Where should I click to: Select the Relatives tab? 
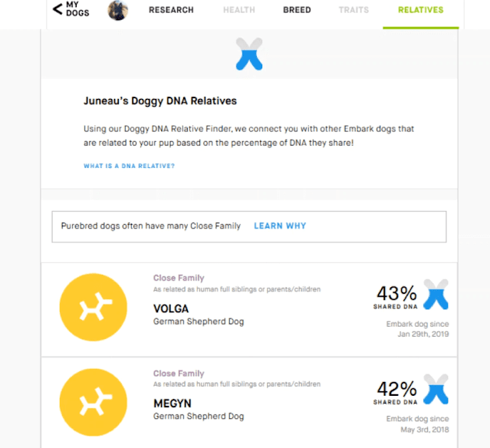pos(421,10)
